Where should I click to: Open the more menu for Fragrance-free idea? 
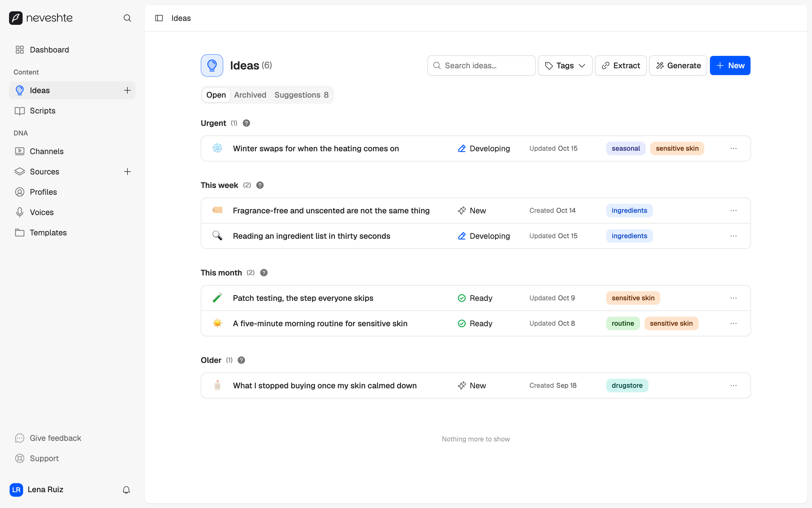point(734,211)
